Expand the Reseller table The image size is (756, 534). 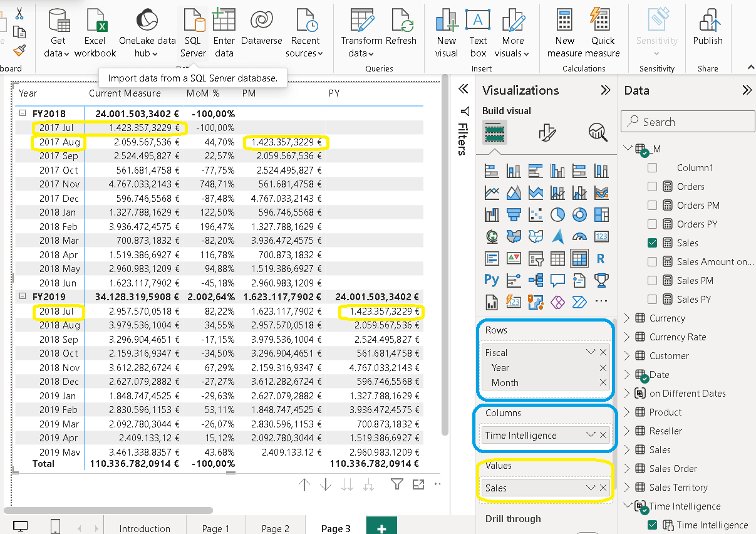628,431
